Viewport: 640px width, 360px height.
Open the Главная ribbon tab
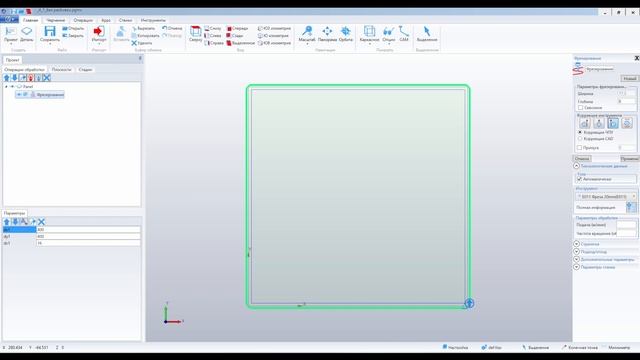click(x=30, y=20)
